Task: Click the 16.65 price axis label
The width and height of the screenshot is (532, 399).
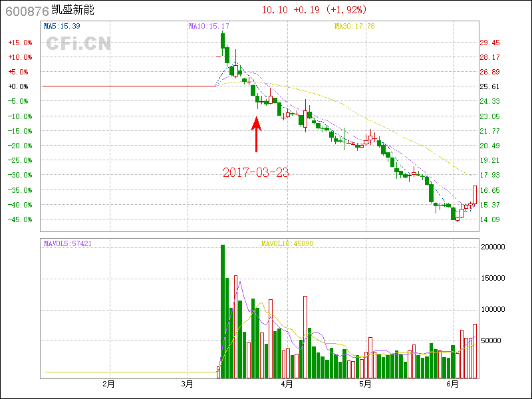Action: 489,190
